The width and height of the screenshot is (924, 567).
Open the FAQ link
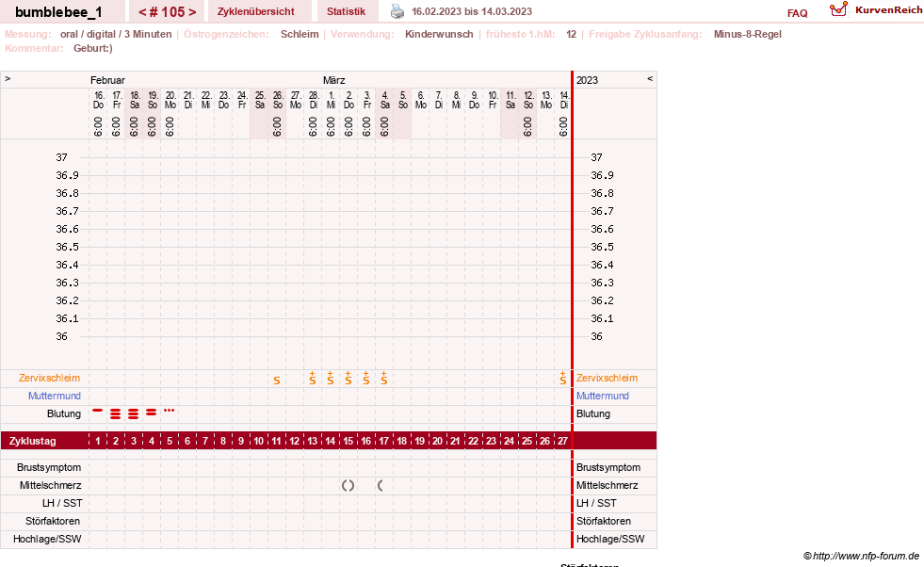pos(797,13)
